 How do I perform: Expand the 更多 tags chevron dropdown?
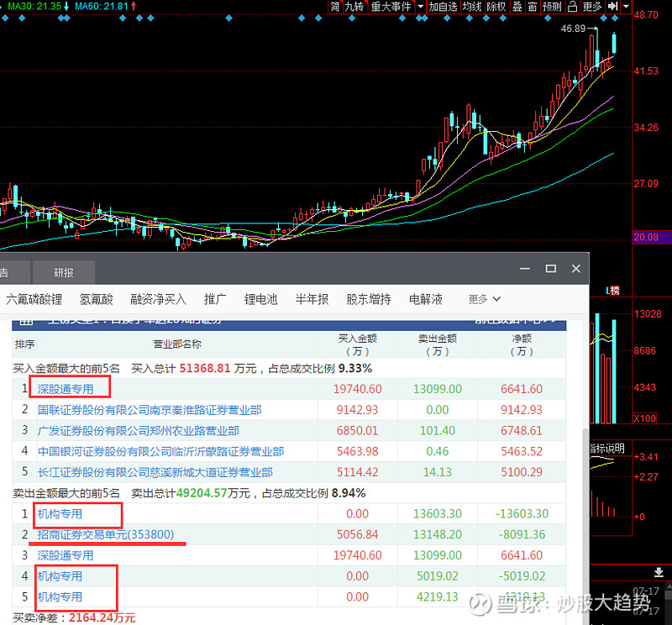(x=485, y=299)
